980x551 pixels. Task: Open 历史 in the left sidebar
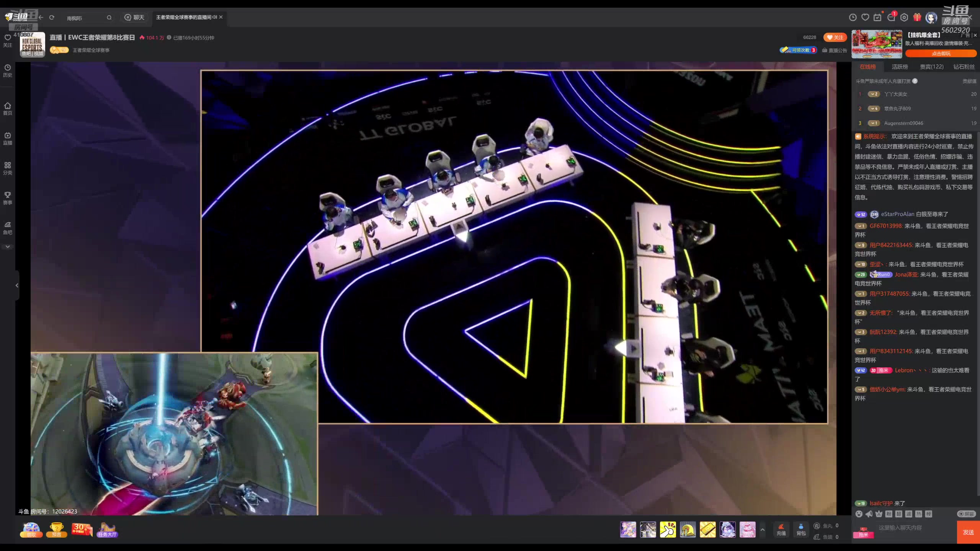coord(8,71)
